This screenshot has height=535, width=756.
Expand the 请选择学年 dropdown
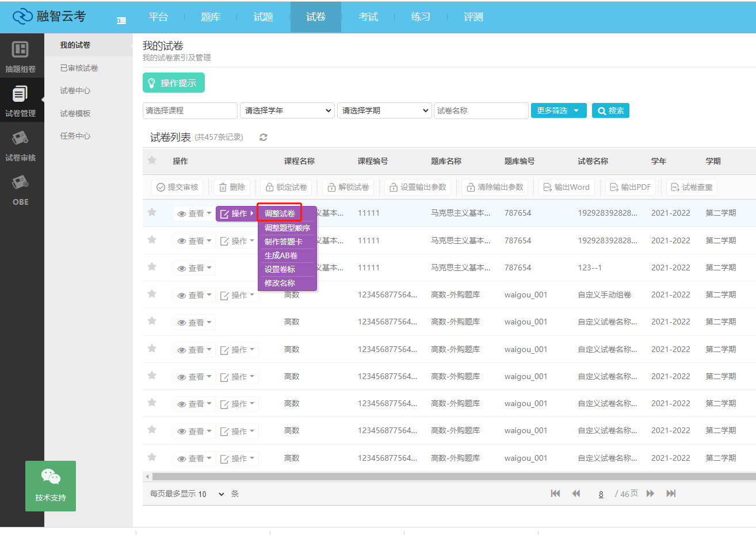click(287, 110)
